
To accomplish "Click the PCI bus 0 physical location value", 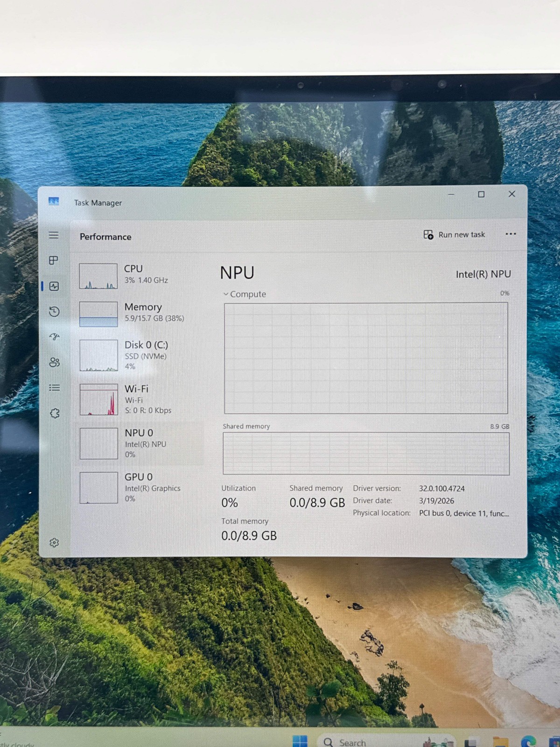I will coord(464,513).
